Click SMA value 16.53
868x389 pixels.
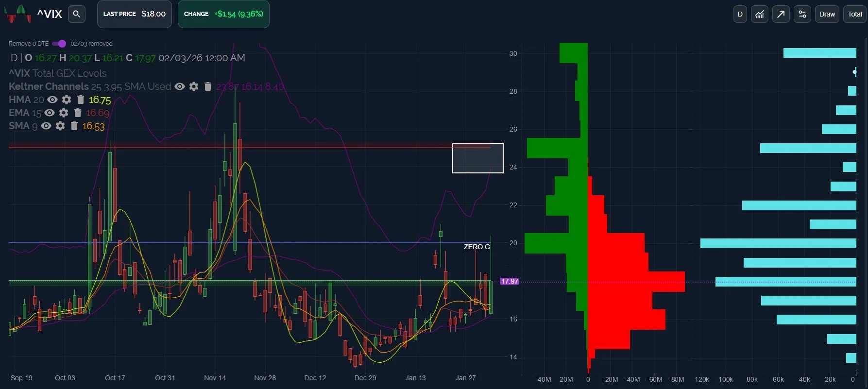coord(93,126)
